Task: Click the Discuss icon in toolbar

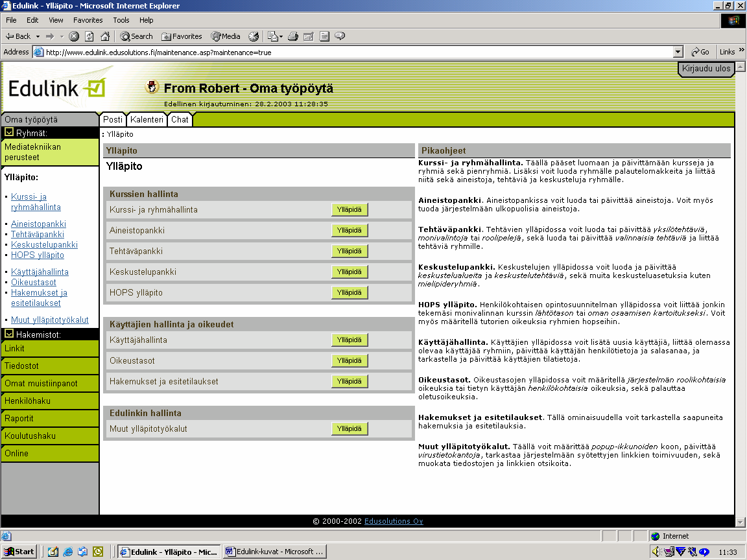Action: [324, 36]
